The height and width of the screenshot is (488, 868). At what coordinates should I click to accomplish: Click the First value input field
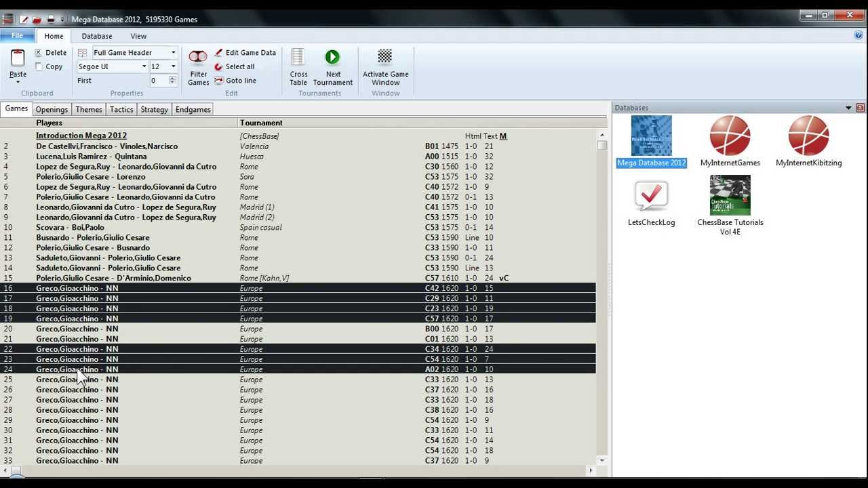(x=159, y=81)
